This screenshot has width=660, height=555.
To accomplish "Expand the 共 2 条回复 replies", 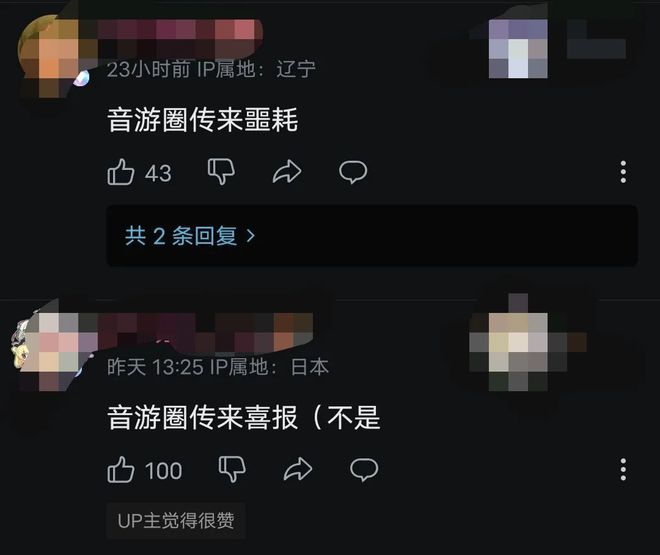I will [372, 236].
